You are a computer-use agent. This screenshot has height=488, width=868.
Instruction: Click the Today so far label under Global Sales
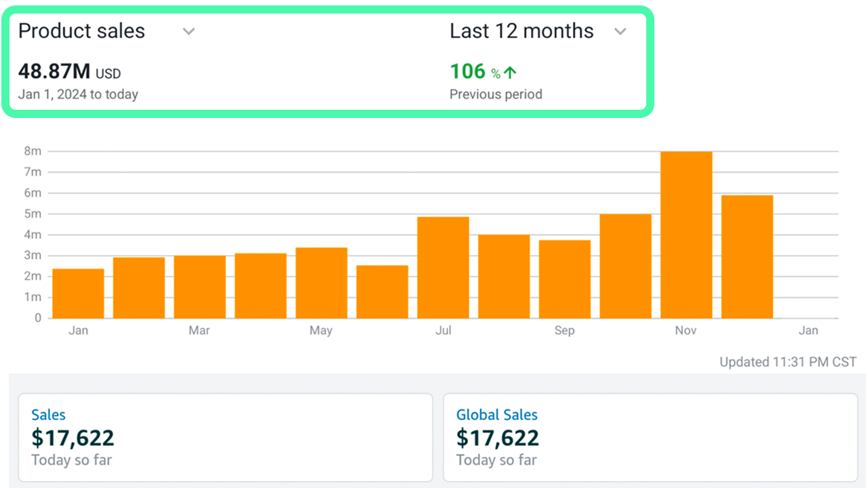(496, 460)
